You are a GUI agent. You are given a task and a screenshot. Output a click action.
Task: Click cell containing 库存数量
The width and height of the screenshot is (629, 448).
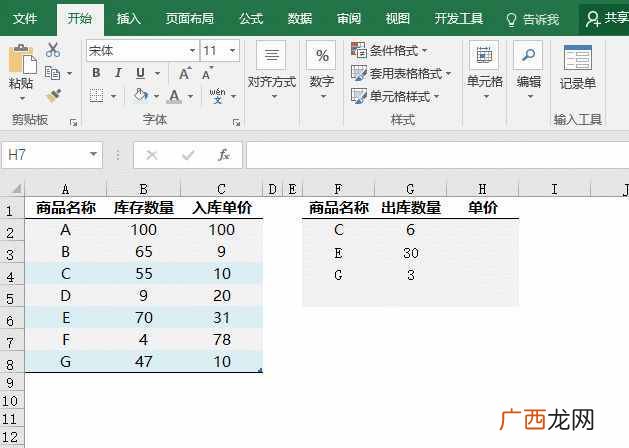pyautogui.click(x=144, y=208)
